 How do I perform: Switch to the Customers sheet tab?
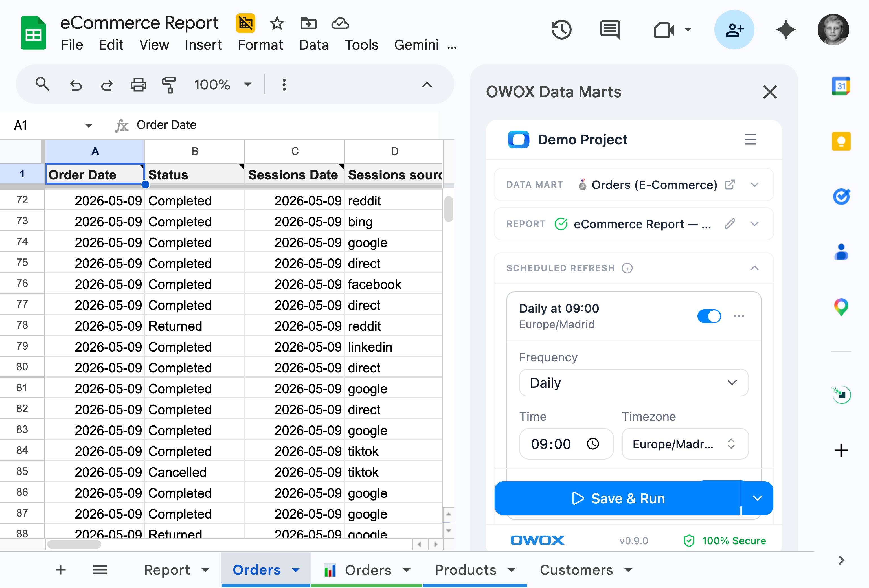[x=585, y=570]
